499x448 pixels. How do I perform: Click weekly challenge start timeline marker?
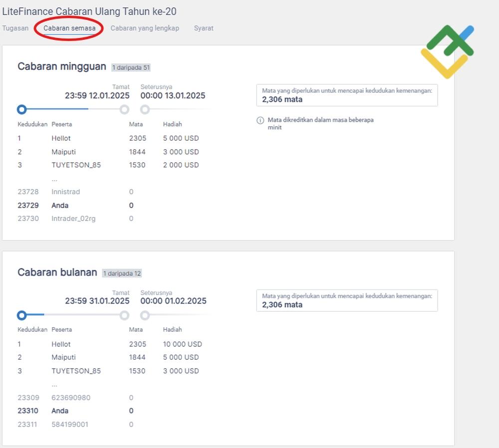(21, 109)
